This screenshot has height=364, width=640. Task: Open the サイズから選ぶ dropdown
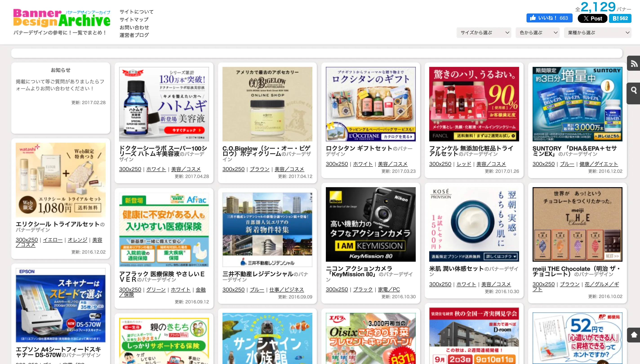tap(484, 33)
